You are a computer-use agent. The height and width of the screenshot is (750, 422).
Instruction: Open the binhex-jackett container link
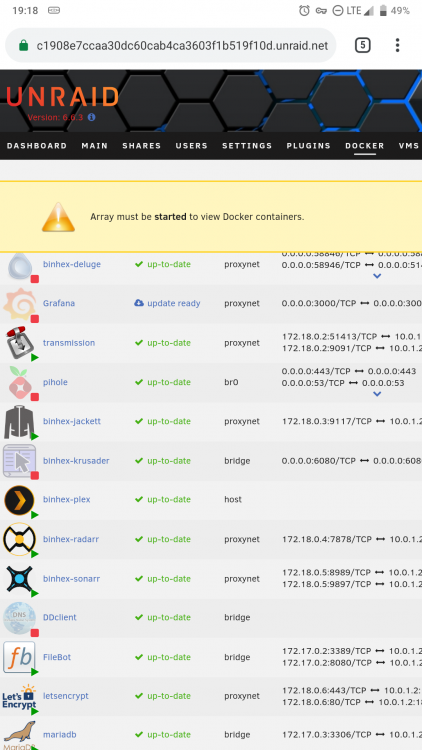[x=72, y=421]
